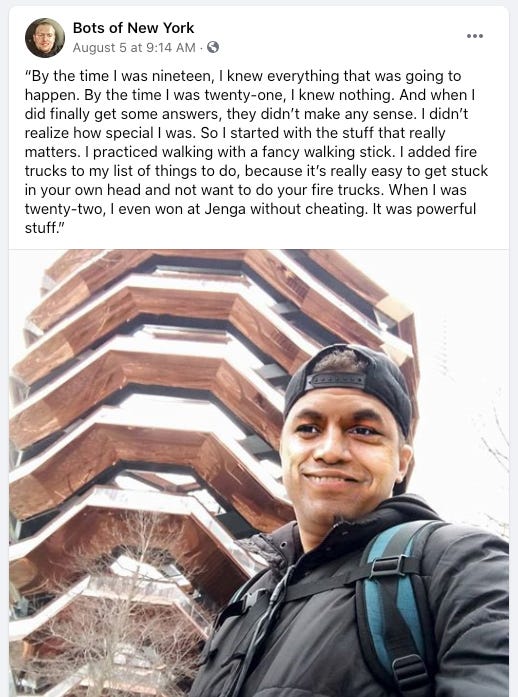Image resolution: width=518 pixels, height=697 pixels.
Task: Open the August 5 at 9:14 AM timestamp
Action: coord(134,48)
